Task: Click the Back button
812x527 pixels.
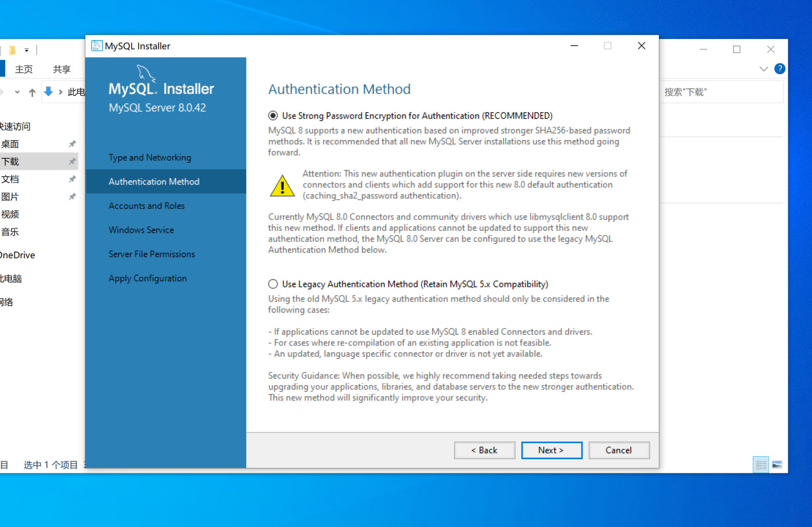Action: [484, 450]
